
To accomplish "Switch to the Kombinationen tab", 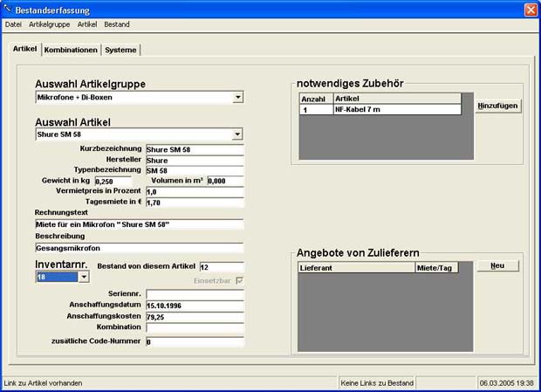I will tap(71, 50).
